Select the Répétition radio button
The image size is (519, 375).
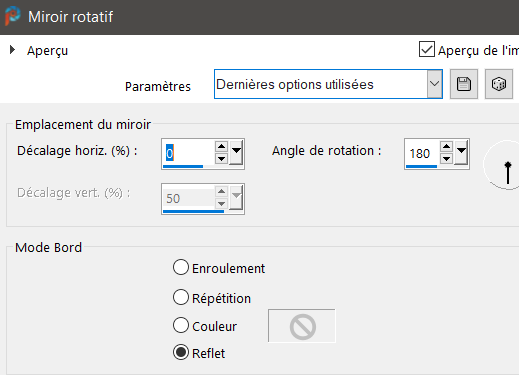click(181, 297)
